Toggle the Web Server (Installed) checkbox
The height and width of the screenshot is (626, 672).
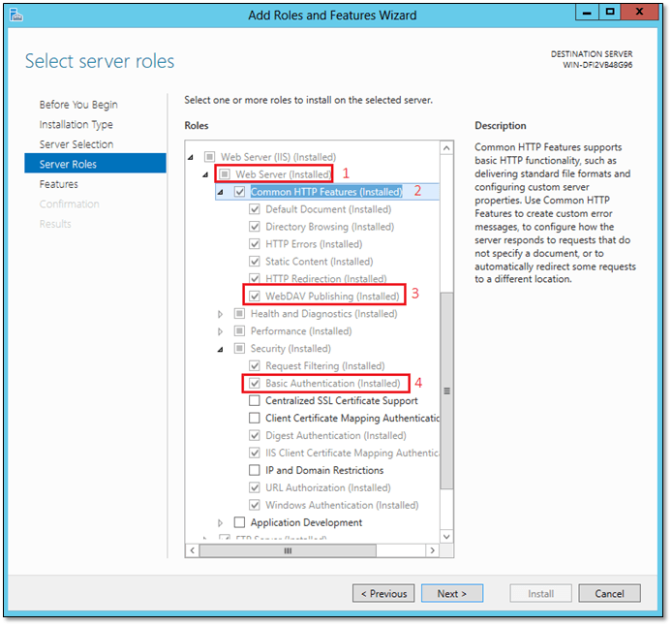pos(225,174)
